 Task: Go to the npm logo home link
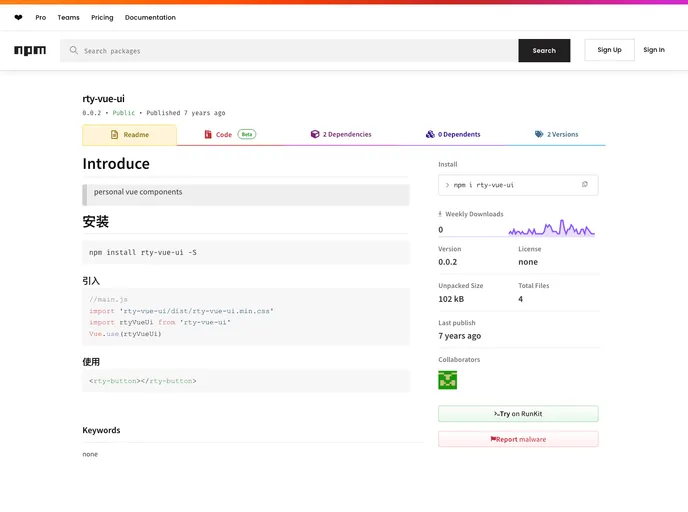click(x=30, y=50)
